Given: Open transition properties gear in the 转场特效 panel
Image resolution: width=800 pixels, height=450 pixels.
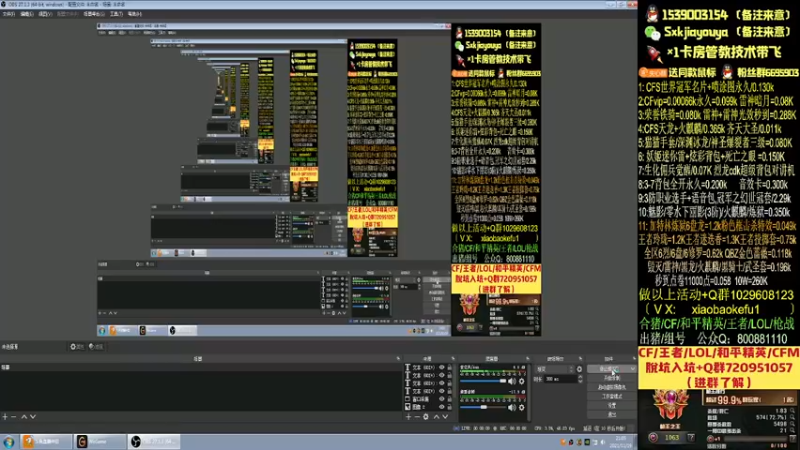Looking at the screenshot, I should (x=579, y=369).
